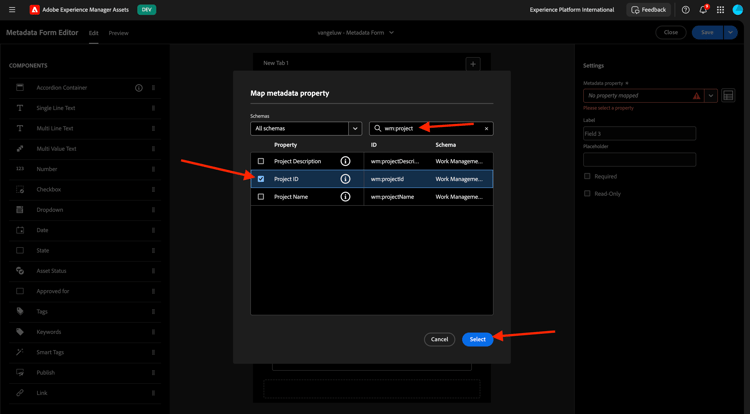Expand the Metadata Form title dropdown

[x=391, y=33]
